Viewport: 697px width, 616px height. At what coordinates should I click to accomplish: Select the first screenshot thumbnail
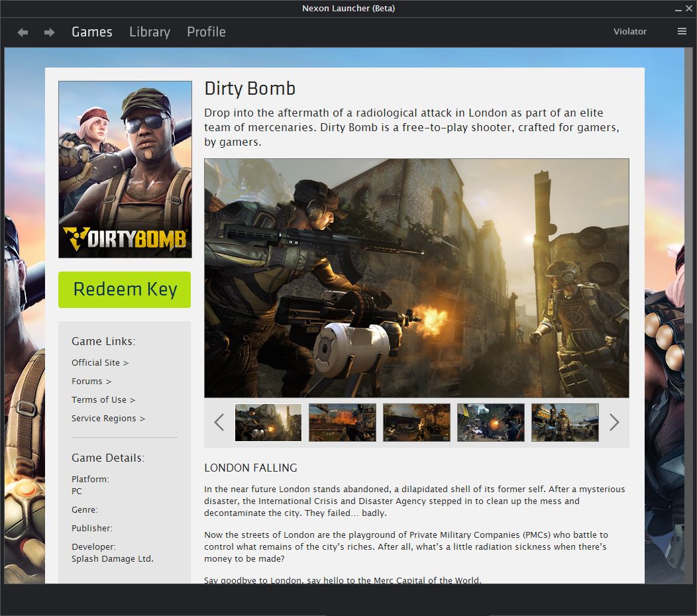[x=268, y=422]
